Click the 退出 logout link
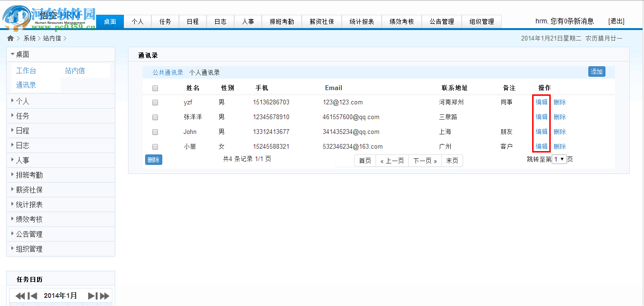The image size is (644, 306). 616,21
